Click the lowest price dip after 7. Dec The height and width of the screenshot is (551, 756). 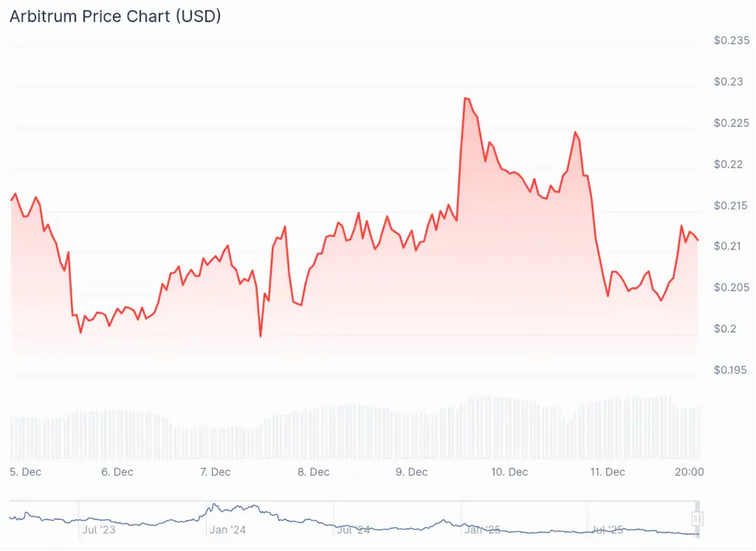(261, 336)
